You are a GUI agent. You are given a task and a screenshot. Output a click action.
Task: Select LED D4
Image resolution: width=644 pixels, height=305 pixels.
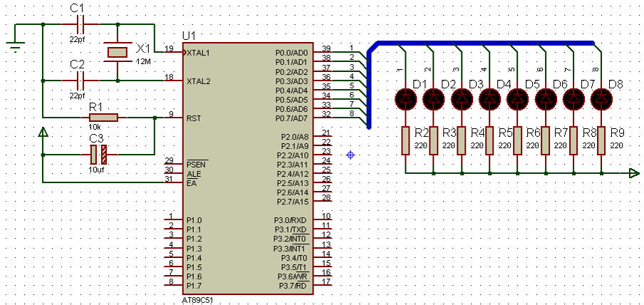point(489,98)
